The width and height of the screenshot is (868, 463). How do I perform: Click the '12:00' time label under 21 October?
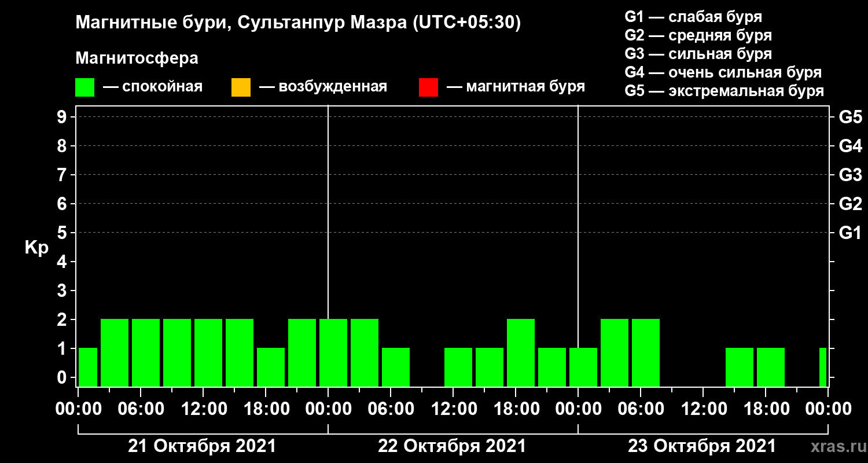coord(203,409)
